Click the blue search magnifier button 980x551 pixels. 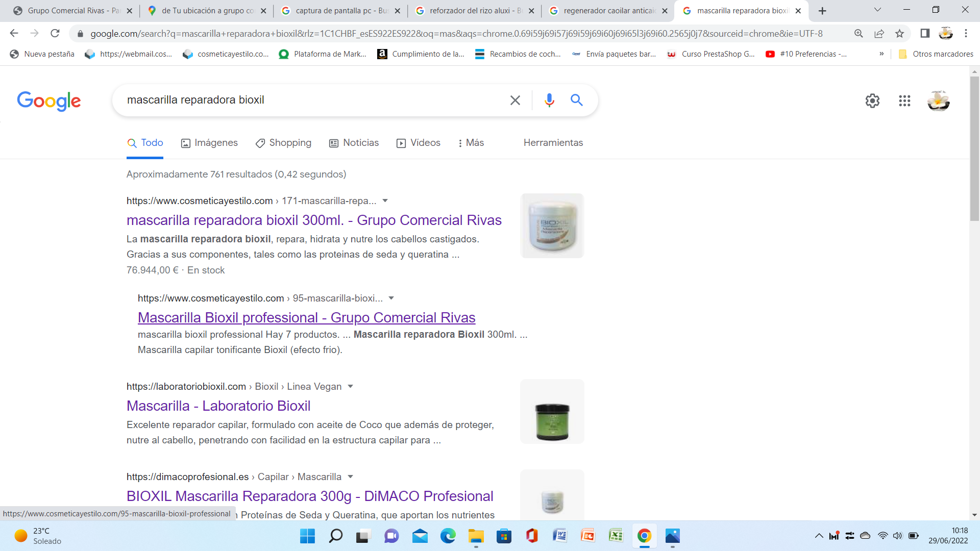[x=577, y=100]
